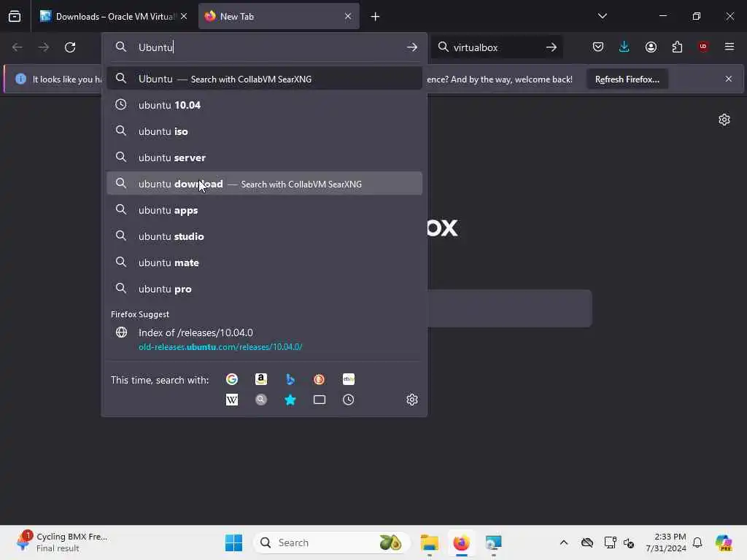Select the ubuntu studio suggestion
The width and height of the screenshot is (747, 560).
[264, 236]
